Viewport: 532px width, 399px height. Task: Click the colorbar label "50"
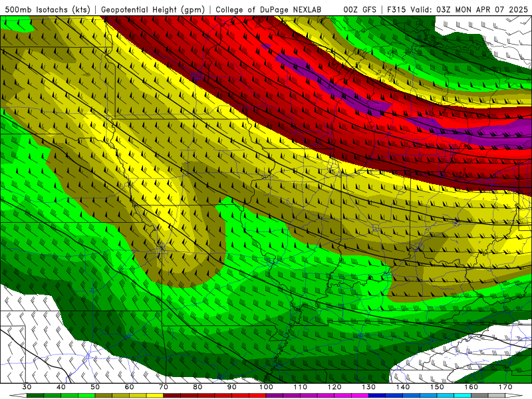coord(95,387)
